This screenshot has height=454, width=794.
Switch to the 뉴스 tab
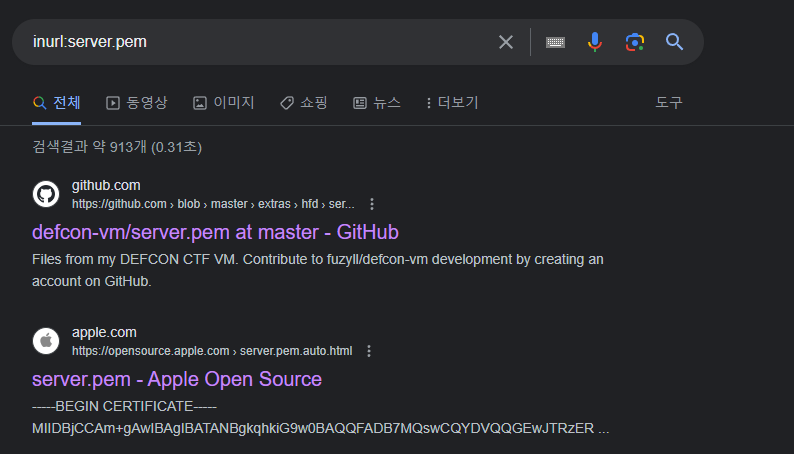(377, 103)
